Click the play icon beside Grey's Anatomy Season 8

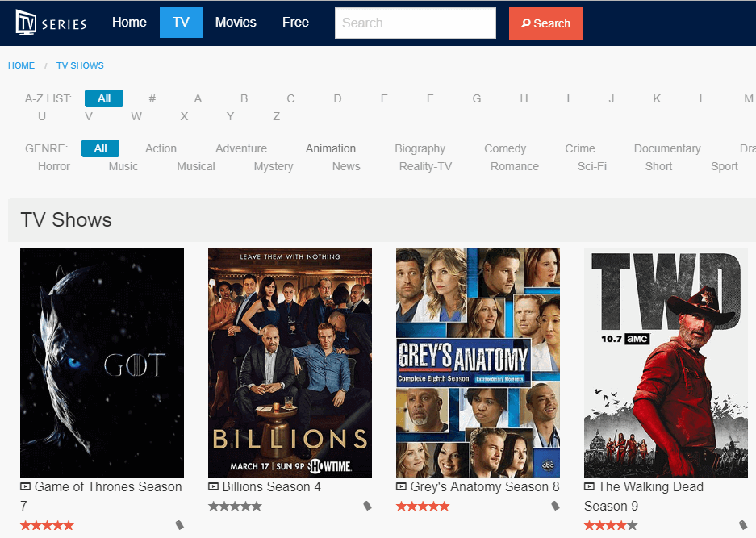point(401,487)
